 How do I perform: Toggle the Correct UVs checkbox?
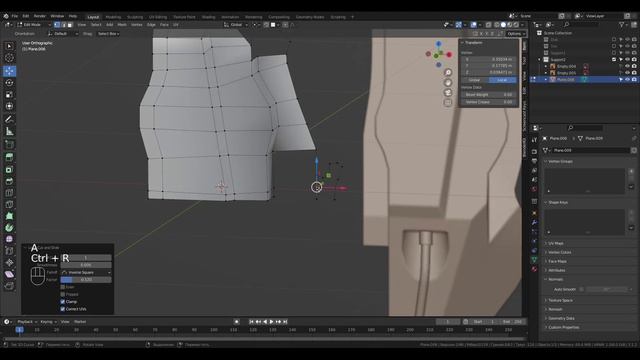point(62,309)
